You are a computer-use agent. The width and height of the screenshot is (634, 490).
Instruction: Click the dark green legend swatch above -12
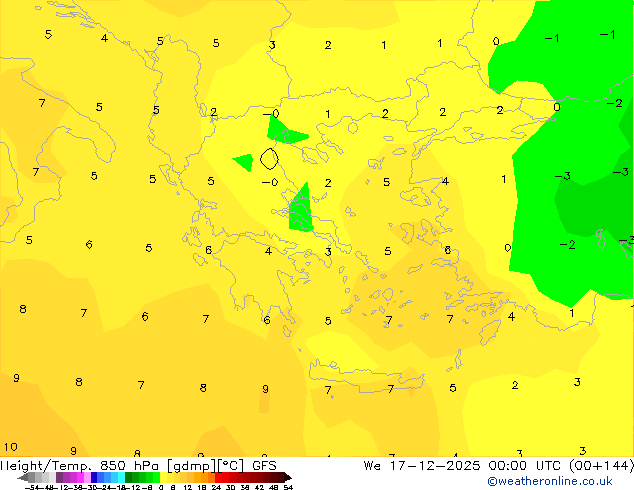point(129,477)
